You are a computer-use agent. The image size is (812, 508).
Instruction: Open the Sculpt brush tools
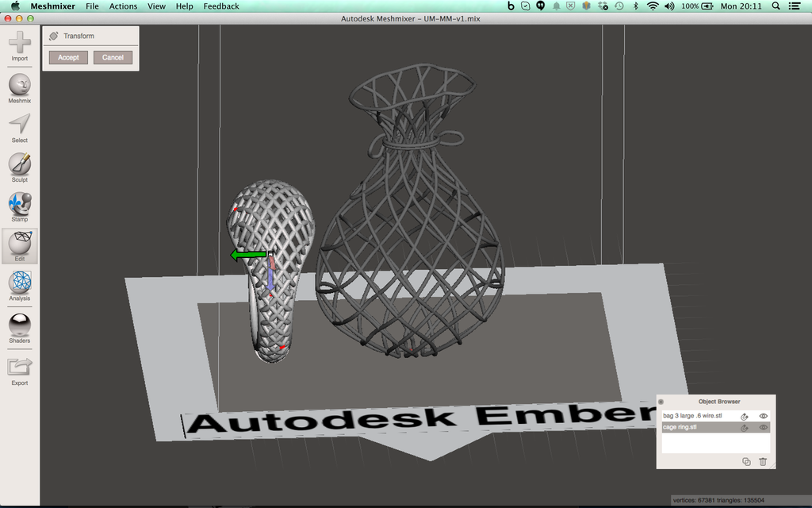(19, 167)
